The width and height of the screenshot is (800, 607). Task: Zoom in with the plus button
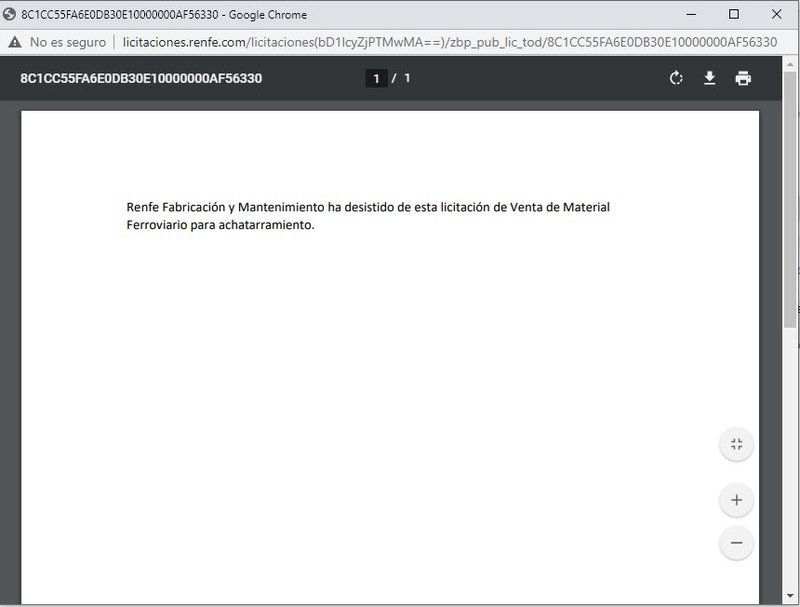736,500
